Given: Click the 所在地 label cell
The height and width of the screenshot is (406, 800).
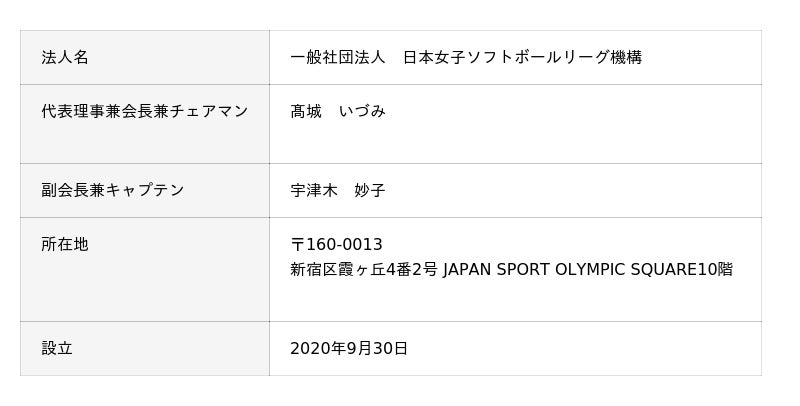Looking at the screenshot, I should [65, 244].
